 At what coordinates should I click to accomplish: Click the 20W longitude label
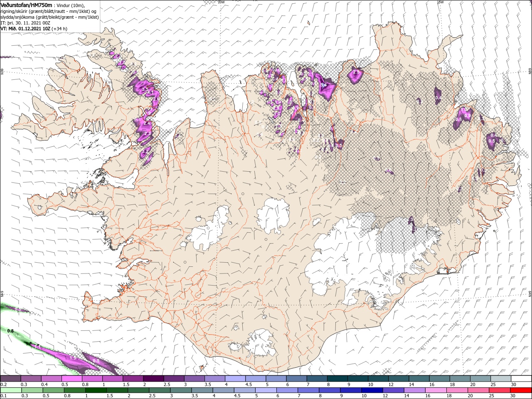[221, 2]
